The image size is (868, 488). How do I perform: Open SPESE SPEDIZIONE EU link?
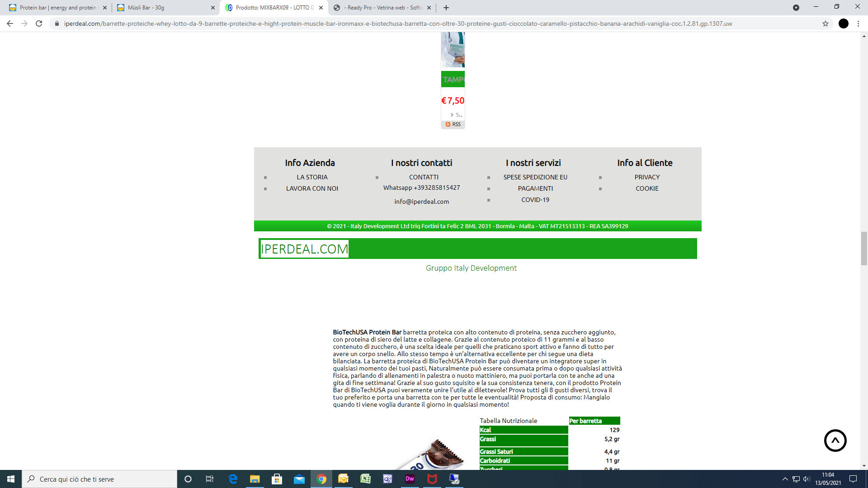click(x=535, y=177)
